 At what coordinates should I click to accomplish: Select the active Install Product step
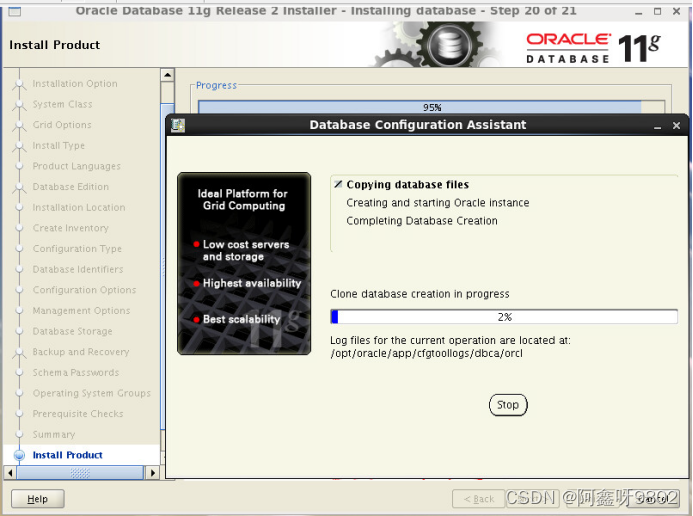tap(67, 455)
